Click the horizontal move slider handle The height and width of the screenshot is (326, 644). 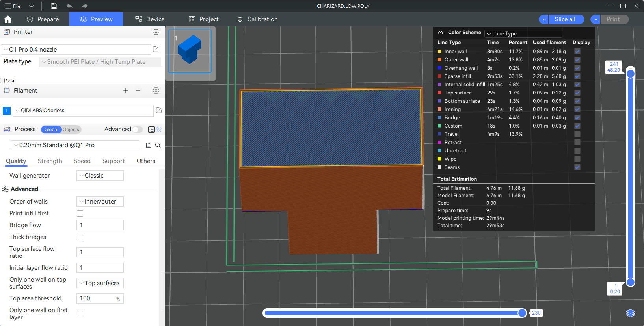[522, 313]
